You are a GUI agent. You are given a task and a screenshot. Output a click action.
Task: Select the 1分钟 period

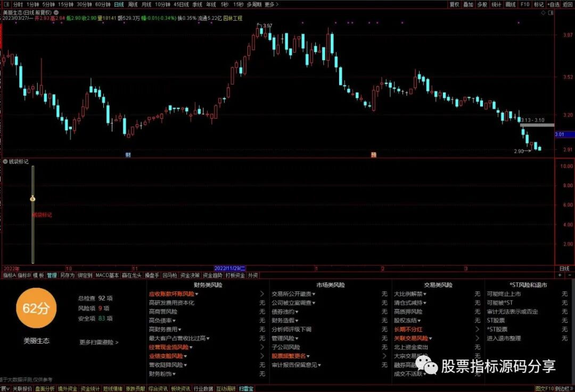tap(32, 4)
